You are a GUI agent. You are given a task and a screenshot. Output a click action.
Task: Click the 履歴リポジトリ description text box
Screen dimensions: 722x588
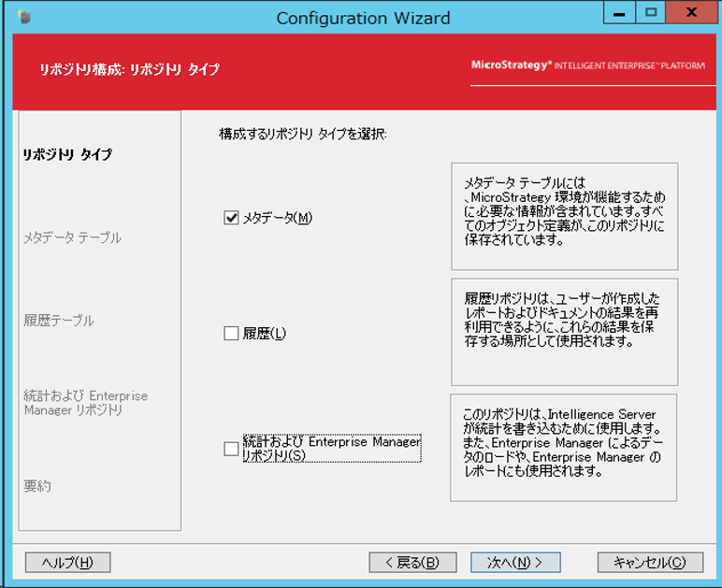coord(565,332)
